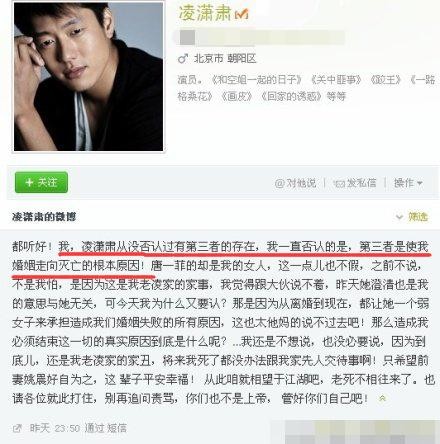Open the profile photo thumbnail

tap(88, 76)
